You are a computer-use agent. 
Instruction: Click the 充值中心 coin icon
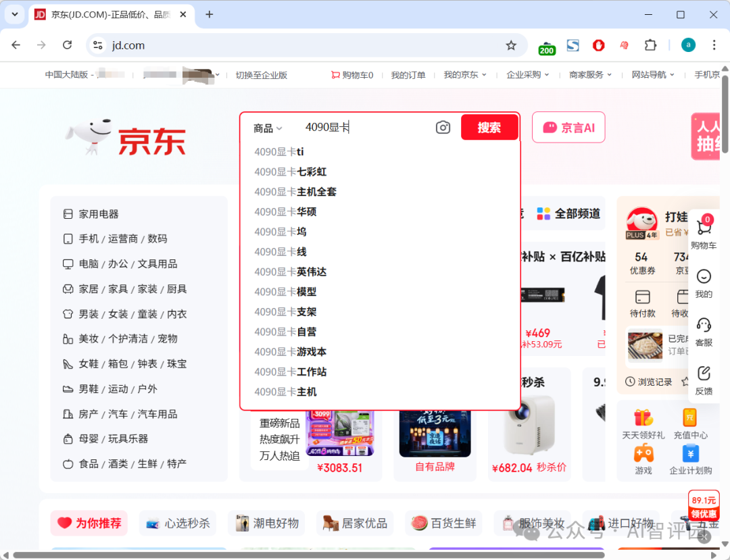(x=691, y=418)
